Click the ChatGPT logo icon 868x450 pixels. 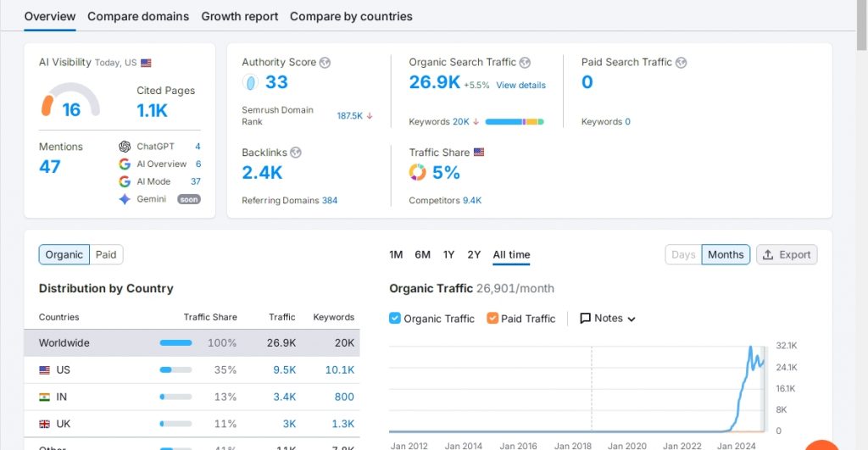point(125,147)
